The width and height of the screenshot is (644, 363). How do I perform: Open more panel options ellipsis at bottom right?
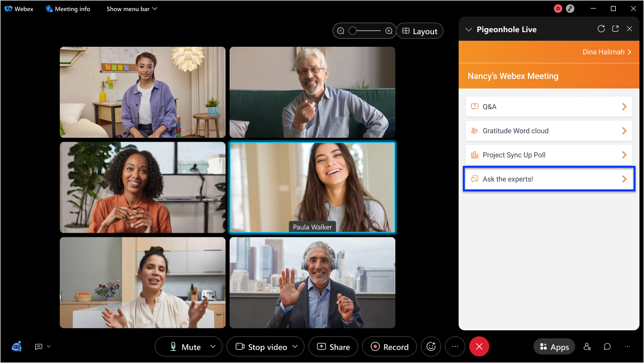(627, 347)
